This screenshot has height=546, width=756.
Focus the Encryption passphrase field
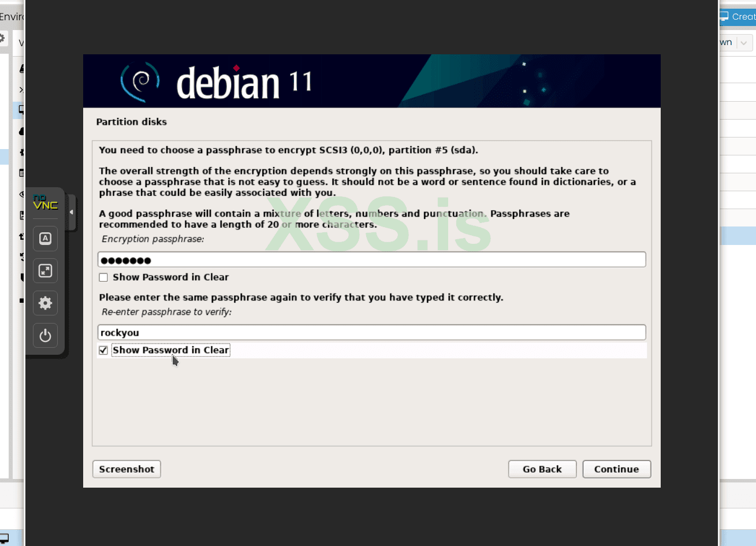pyautogui.click(x=371, y=260)
